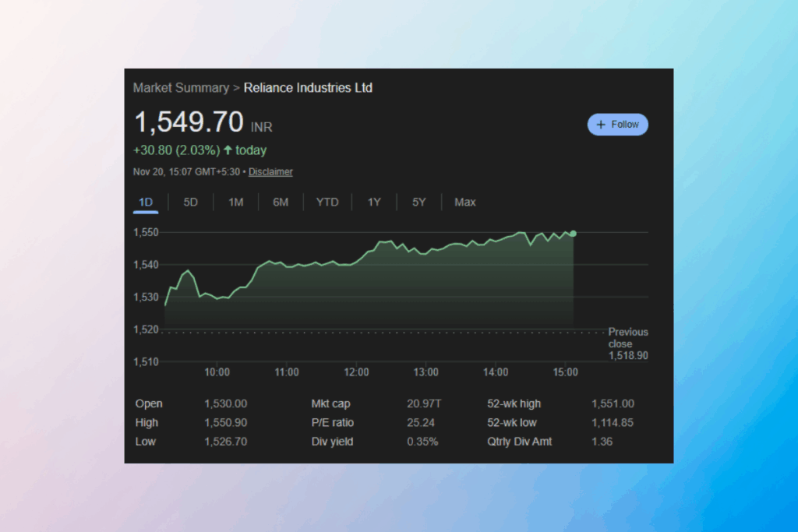Open the 6M time range
The image size is (798, 532).
pyautogui.click(x=281, y=202)
